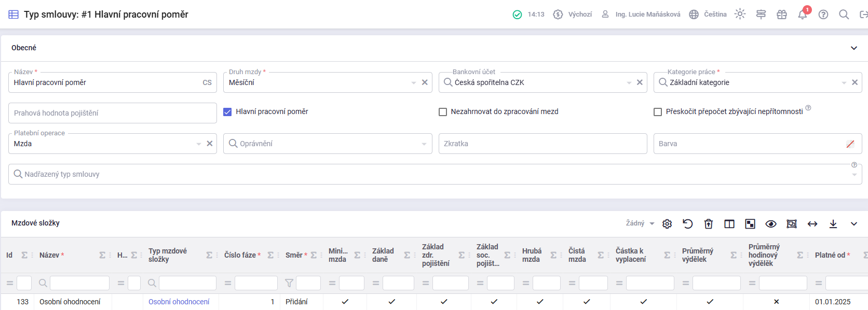Enable Nezahrnovat do zpracování mezd checkbox
Screen dimensions: 868x310
443,112
